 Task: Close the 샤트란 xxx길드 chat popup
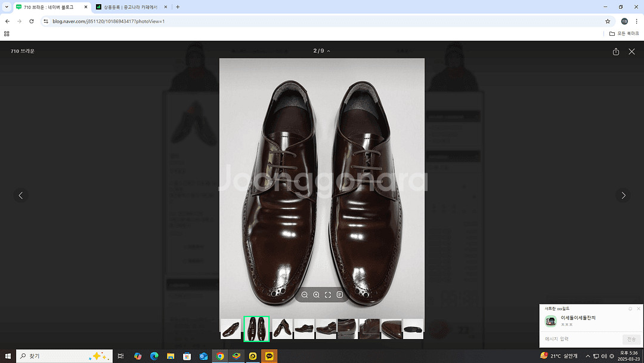pyautogui.click(x=638, y=309)
